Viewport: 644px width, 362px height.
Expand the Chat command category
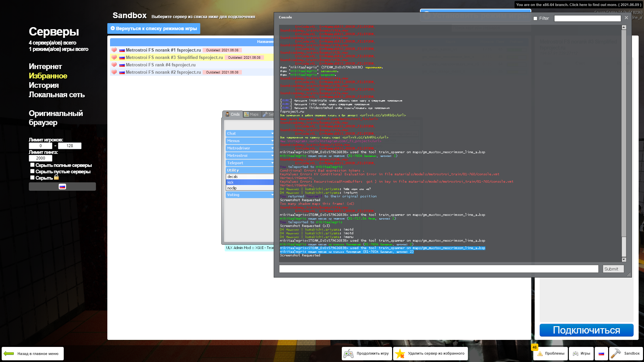[250, 133]
